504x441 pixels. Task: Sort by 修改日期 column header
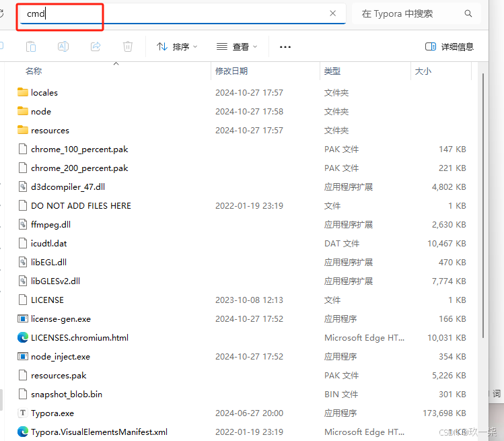(x=231, y=71)
